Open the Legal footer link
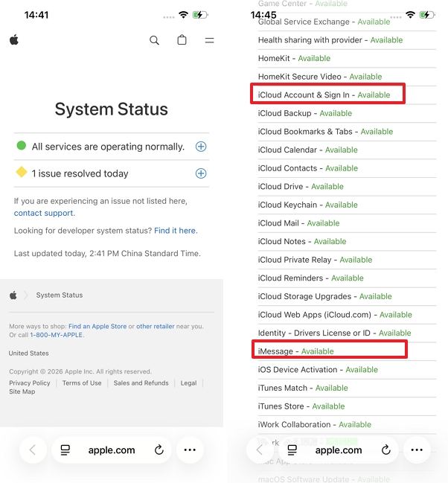 pos(188,383)
